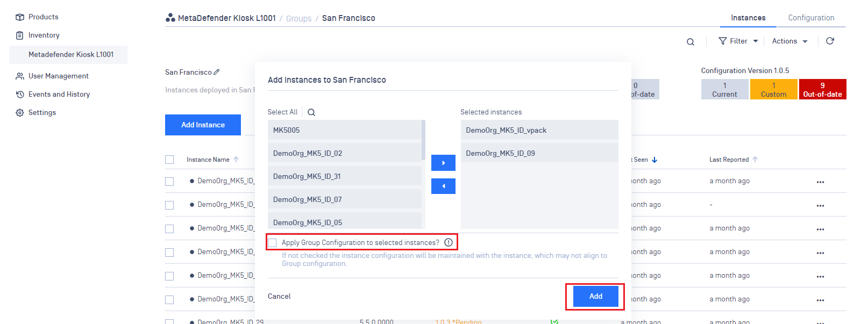
Task: Select DemoOrg_MK5_ID_02 in available list
Action: click(x=345, y=153)
